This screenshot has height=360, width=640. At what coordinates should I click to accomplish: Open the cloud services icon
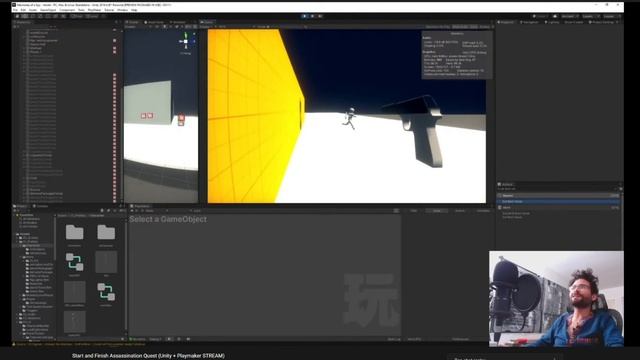pyautogui.click(x=555, y=16)
